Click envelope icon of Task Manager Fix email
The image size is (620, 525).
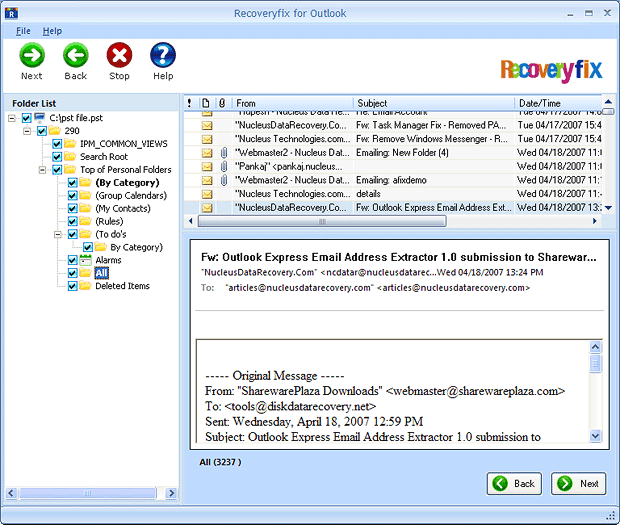click(x=207, y=125)
